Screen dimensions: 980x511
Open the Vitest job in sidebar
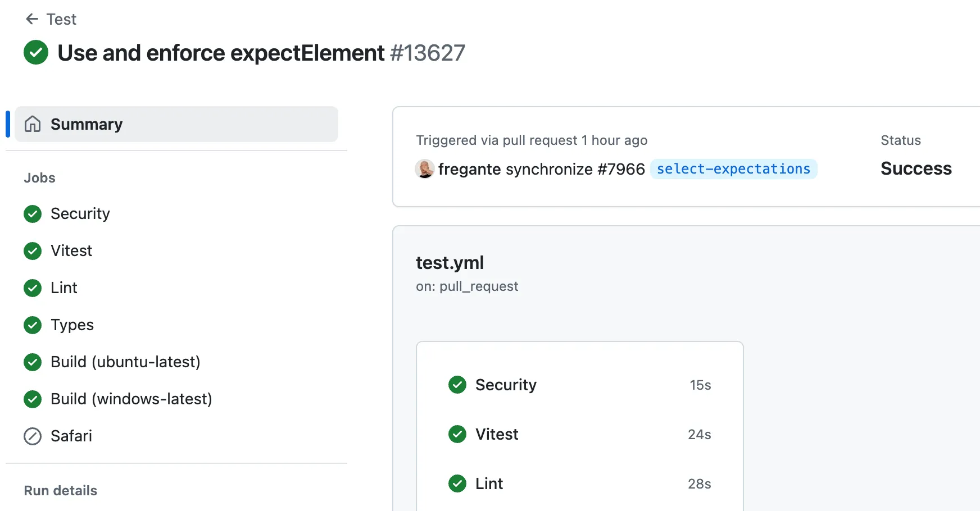[x=71, y=251]
